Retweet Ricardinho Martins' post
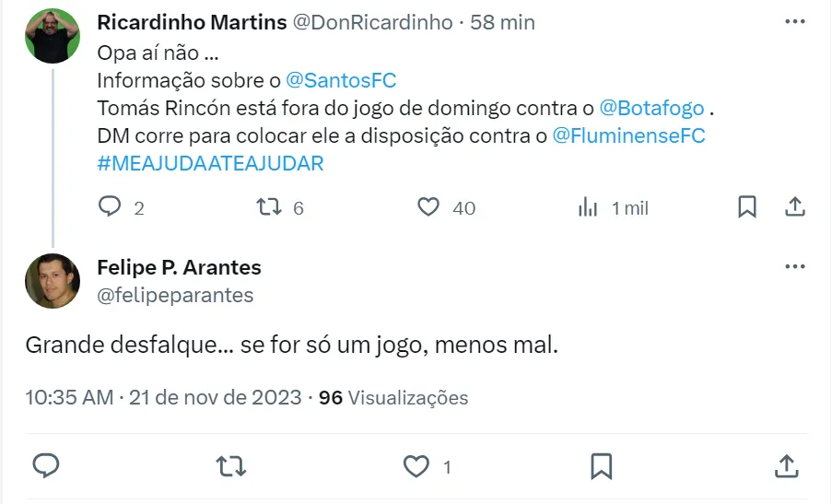Screen dimensions: 832x504 (268, 207)
